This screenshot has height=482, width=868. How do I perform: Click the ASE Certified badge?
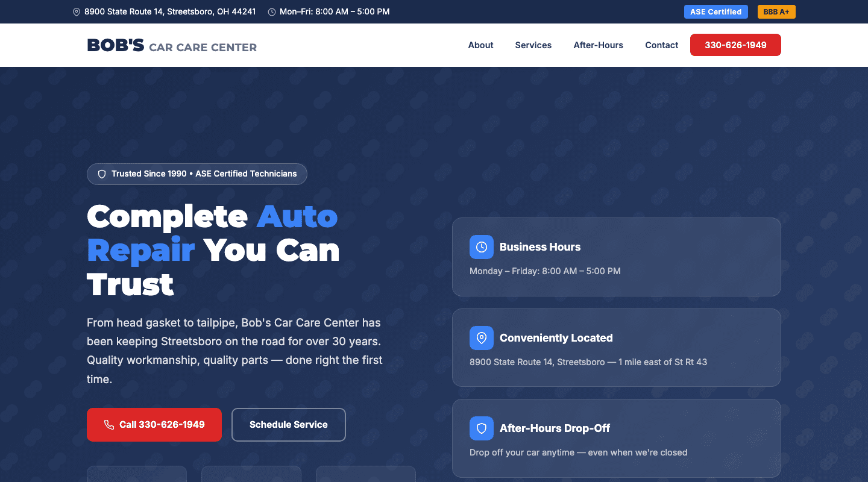point(715,11)
